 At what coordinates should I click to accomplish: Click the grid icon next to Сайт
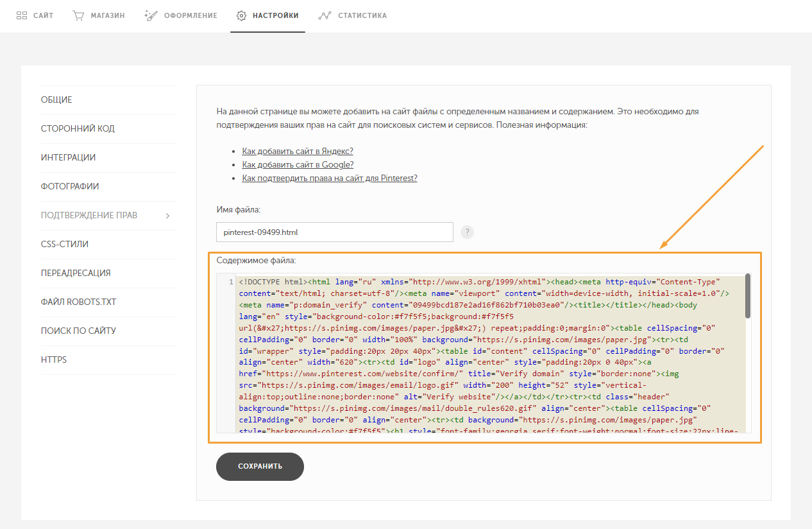pyautogui.click(x=22, y=15)
